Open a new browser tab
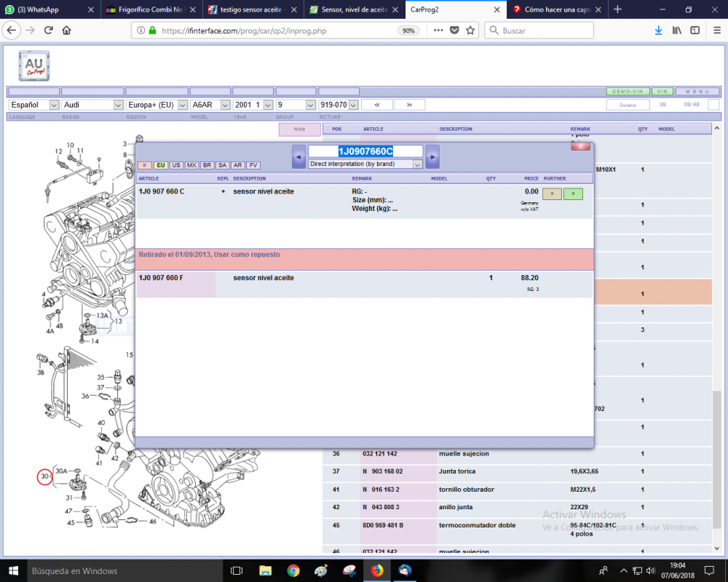Screen dimensions: 728x582 tap(617, 9)
